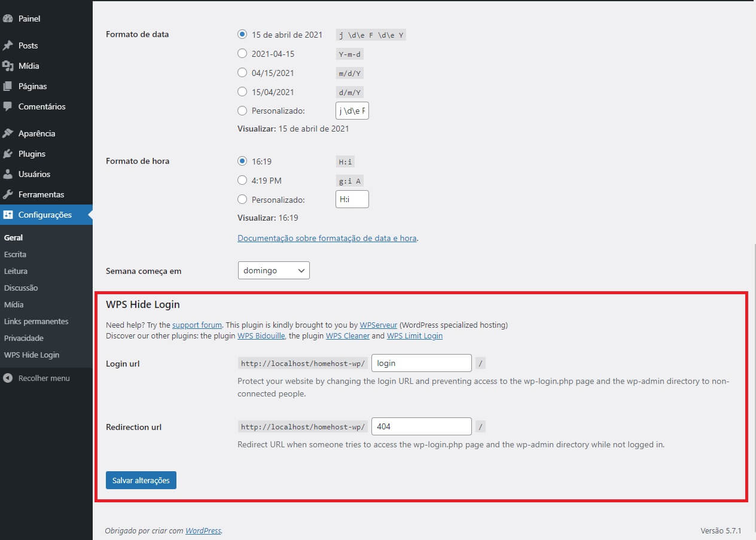756x540 pixels.
Task: Select Personalizado time format radio
Action: pyautogui.click(x=242, y=199)
